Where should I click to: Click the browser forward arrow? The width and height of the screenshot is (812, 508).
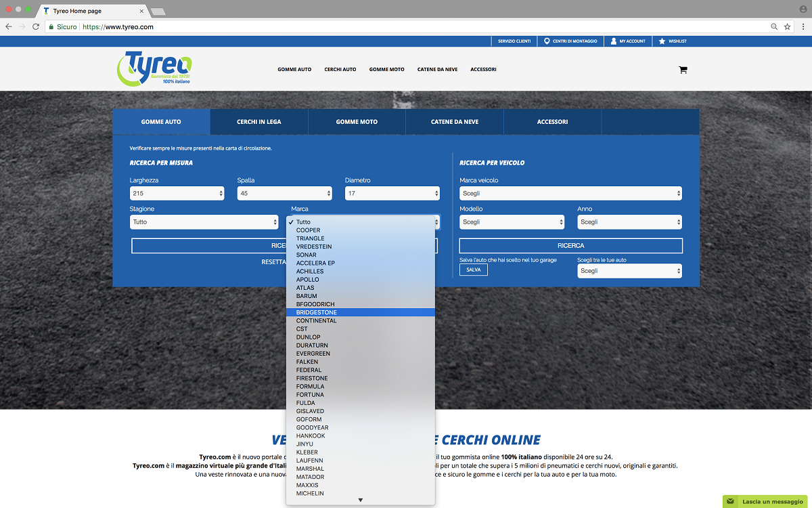(22, 26)
